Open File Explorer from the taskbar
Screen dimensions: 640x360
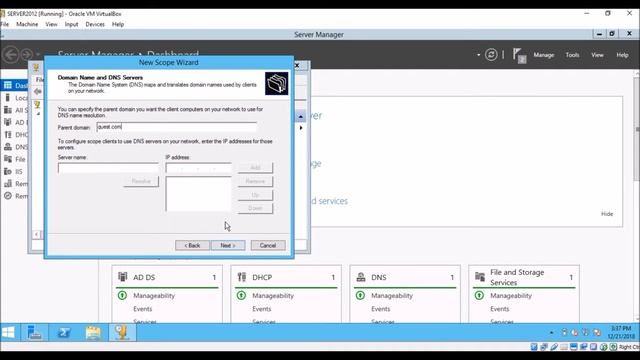(x=93, y=333)
